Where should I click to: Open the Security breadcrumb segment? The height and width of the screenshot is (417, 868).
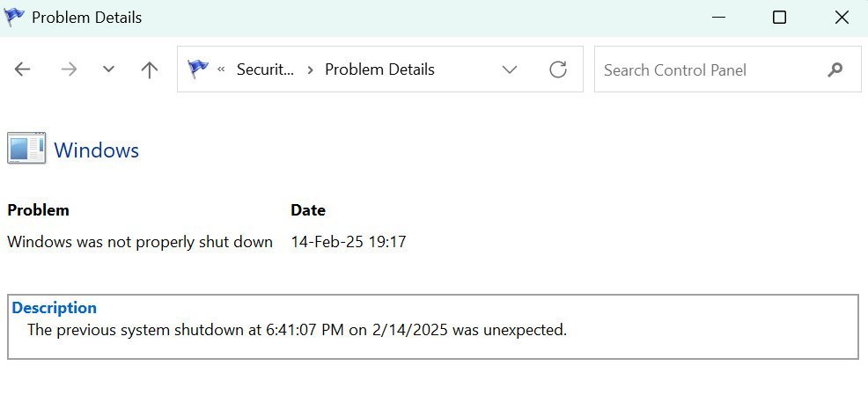click(x=265, y=69)
